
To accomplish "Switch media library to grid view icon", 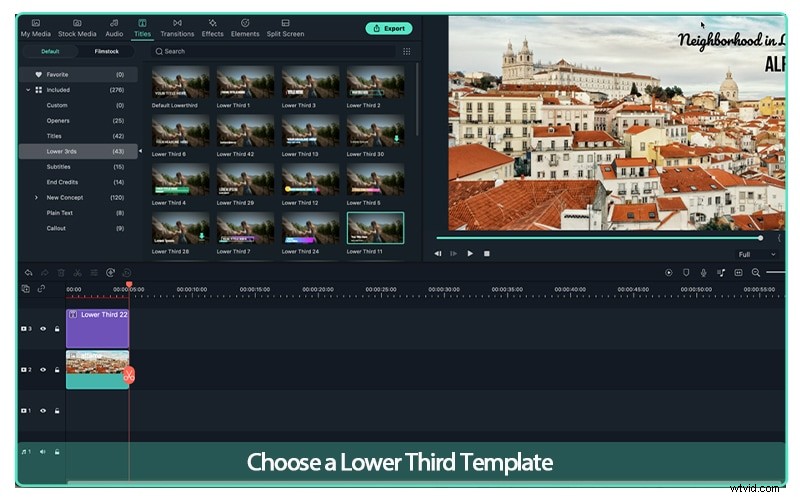I will [406, 51].
